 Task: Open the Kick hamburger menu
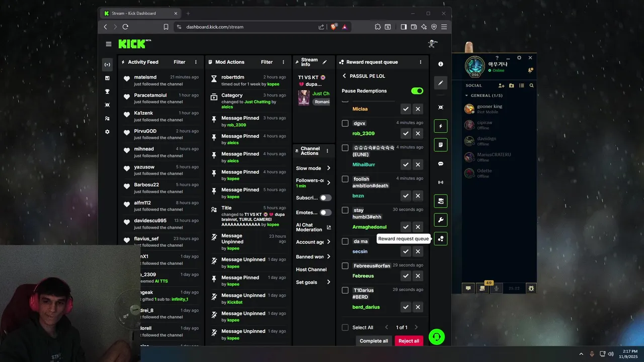[x=108, y=44]
